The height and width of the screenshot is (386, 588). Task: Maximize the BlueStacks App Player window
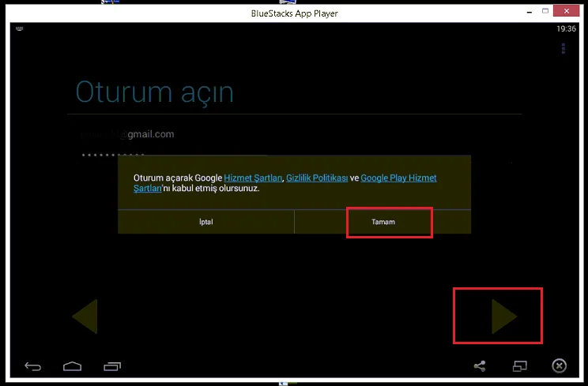tap(545, 11)
